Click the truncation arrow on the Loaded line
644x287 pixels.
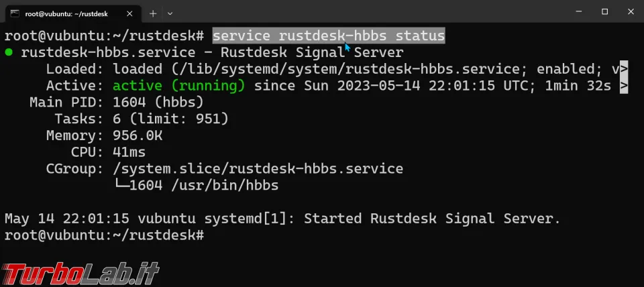624,69
